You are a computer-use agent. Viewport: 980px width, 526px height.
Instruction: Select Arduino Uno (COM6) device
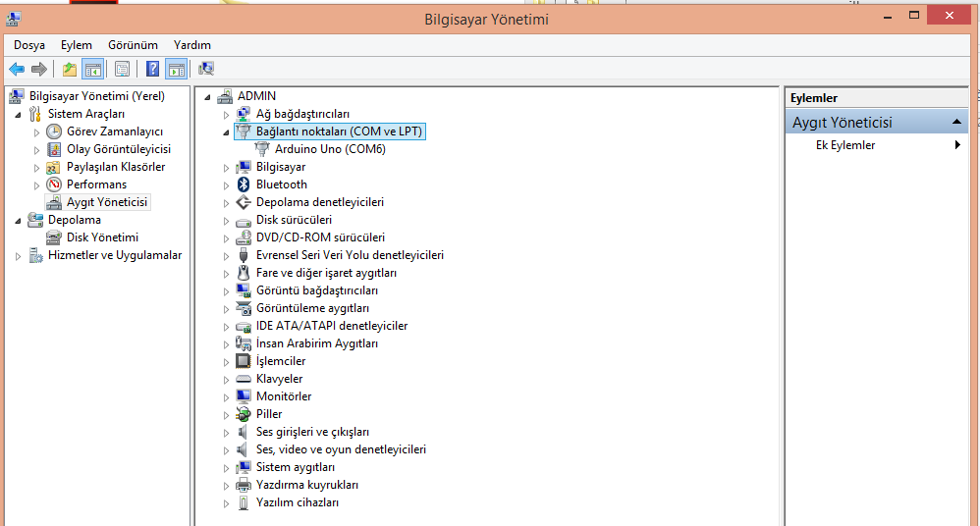(330, 149)
